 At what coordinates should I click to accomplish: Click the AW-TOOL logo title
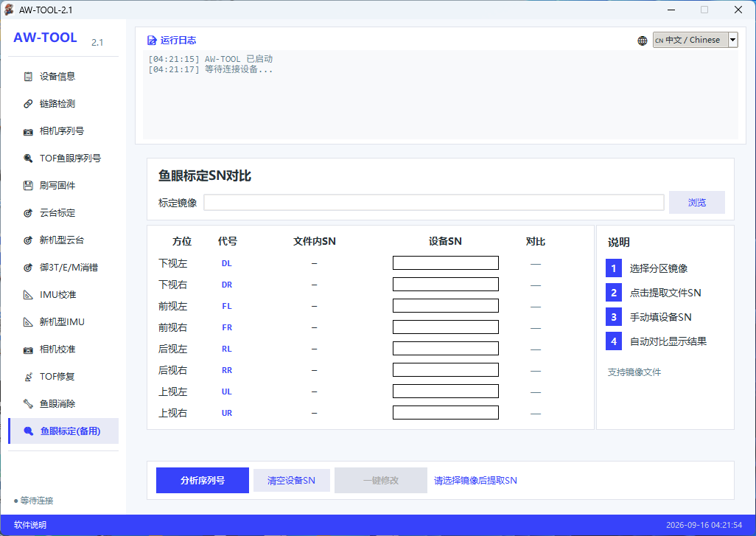[x=46, y=38]
